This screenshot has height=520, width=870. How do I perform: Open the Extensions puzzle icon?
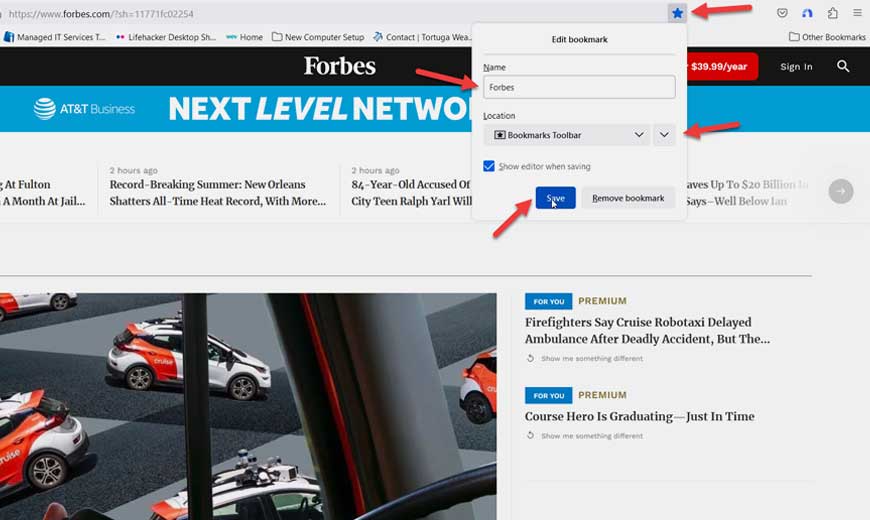832,13
